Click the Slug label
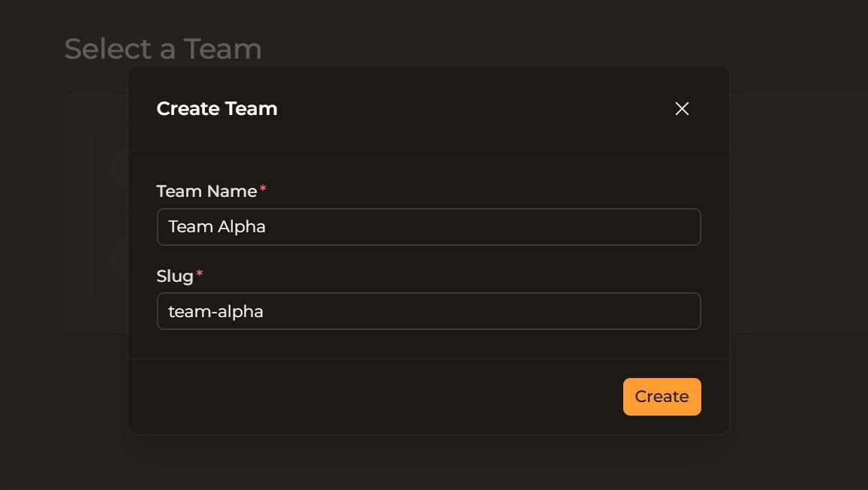 coord(173,276)
